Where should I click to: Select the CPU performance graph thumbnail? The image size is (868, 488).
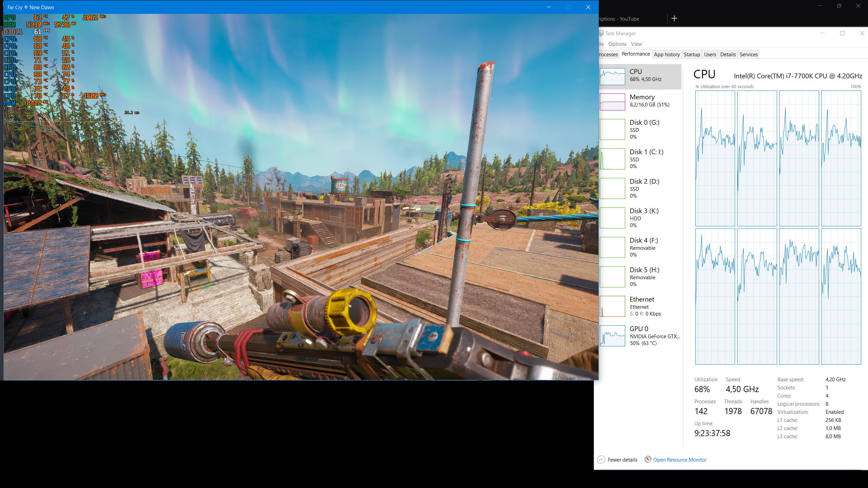coord(612,76)
